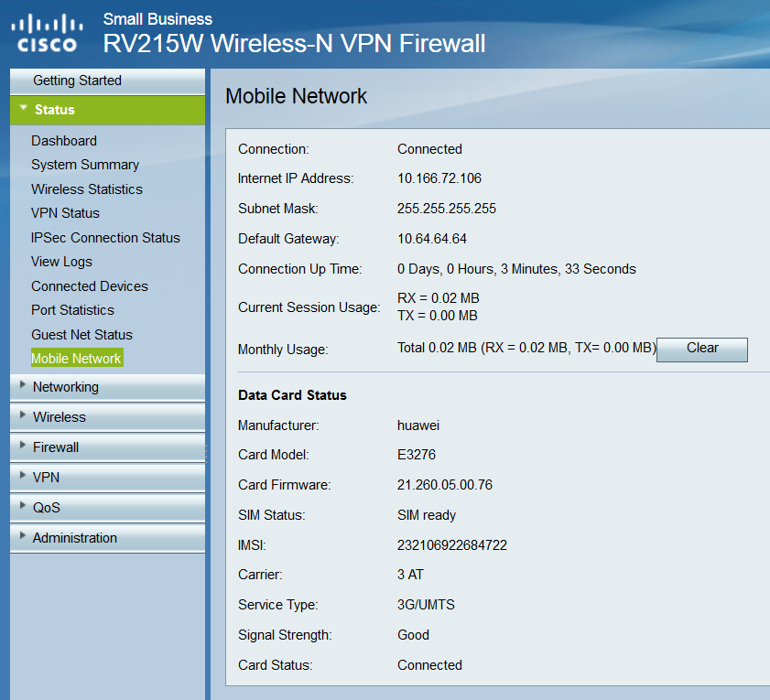This screenshot has height=700, width=770.
Task: Click the Small Business header text
Action: [x=157, y=19]
